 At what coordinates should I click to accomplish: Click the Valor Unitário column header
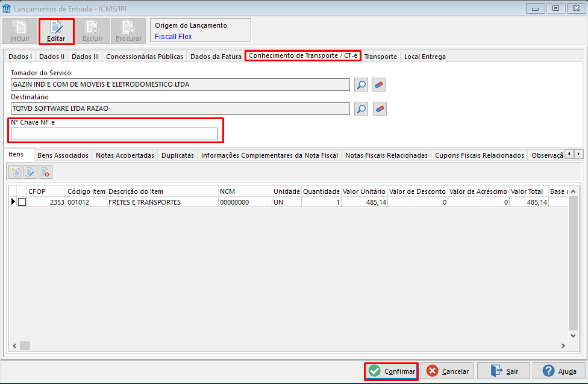pyautogui.click(x=364, y=191)
